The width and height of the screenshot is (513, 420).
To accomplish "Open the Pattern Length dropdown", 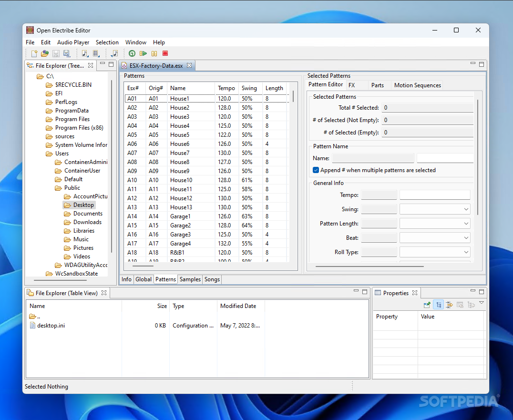I will 435,224.
